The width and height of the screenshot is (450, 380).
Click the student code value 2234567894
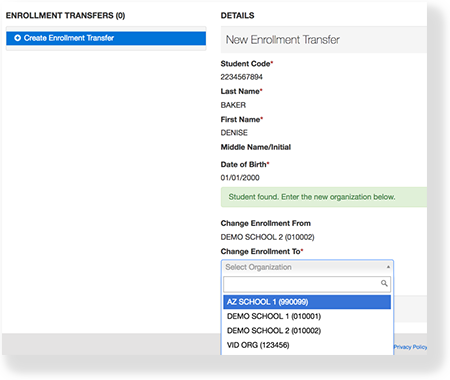click(241, 77)
